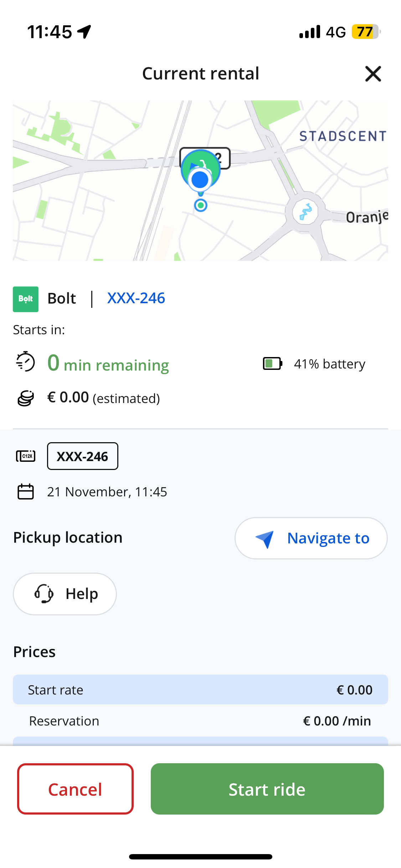Open the XXX-246 vehicle link
The width and height of the screenshot is (401, 868).
pos(136,298)
